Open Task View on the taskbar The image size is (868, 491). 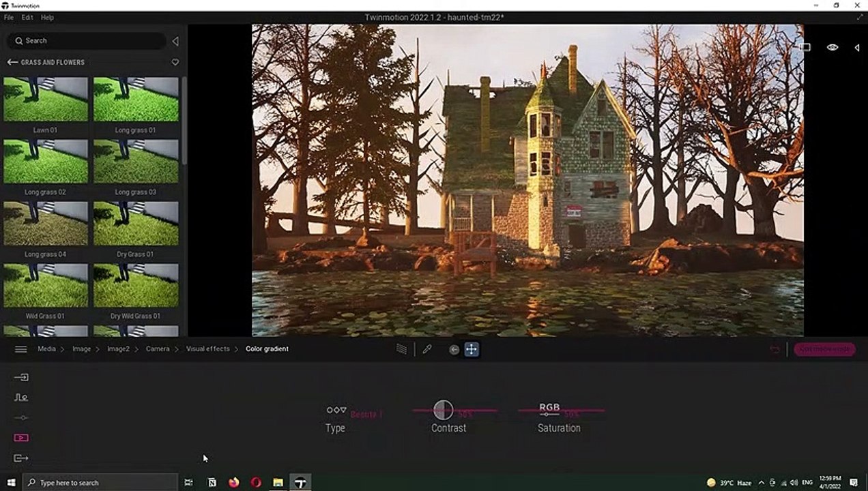tap(188, 483)
